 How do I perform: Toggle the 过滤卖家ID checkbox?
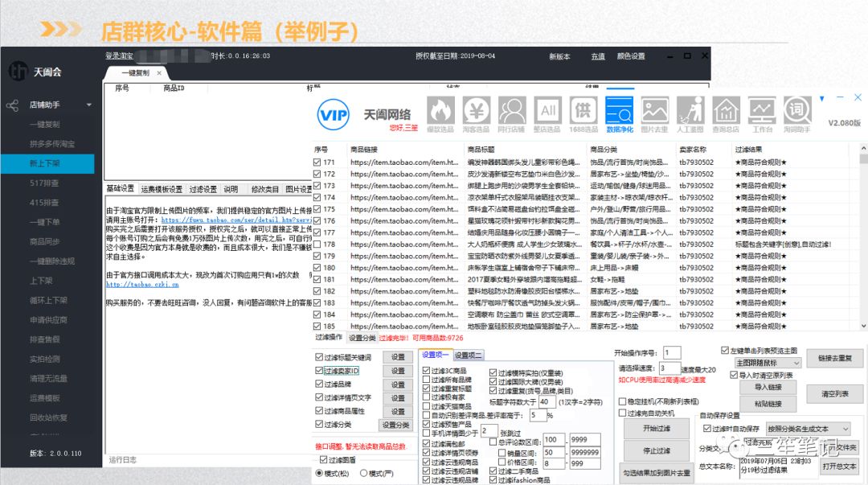click(319, 370)
